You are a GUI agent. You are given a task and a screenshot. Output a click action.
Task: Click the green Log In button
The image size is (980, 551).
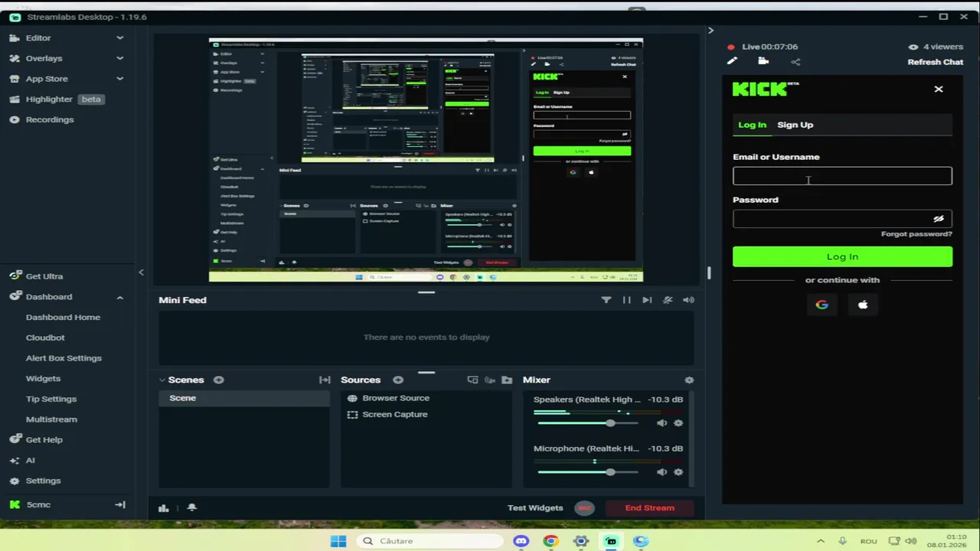[x=842, y=256]
